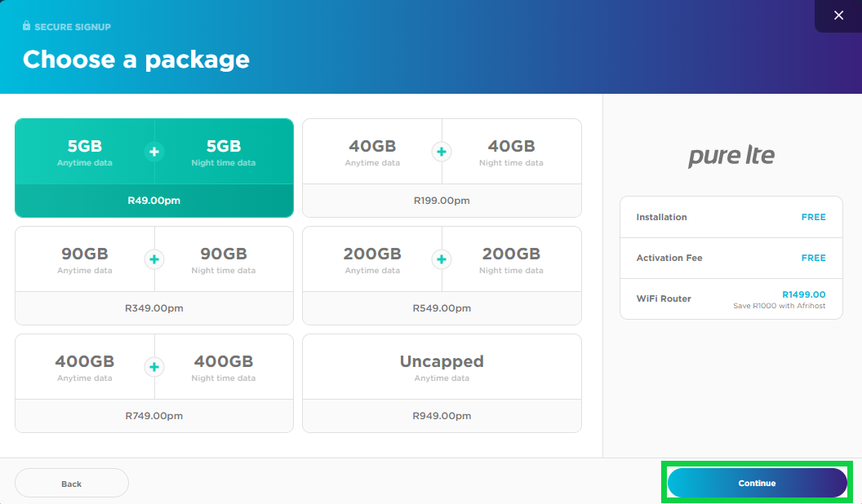Click plus icon in 90GB package
This screenshot has height=504, width=862.
point(154,259)
